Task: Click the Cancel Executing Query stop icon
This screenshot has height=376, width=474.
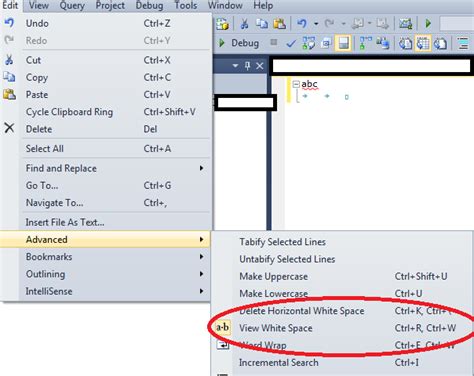Action: 274,42
